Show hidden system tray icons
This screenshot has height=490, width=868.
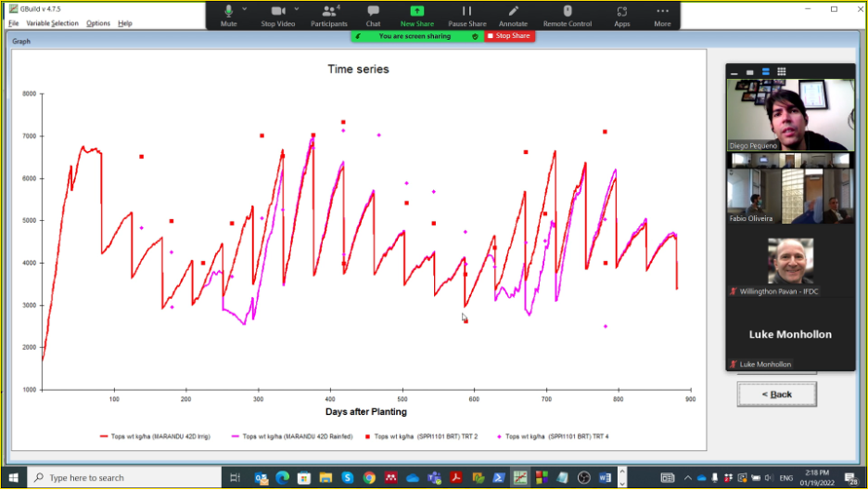pos(687,478)
